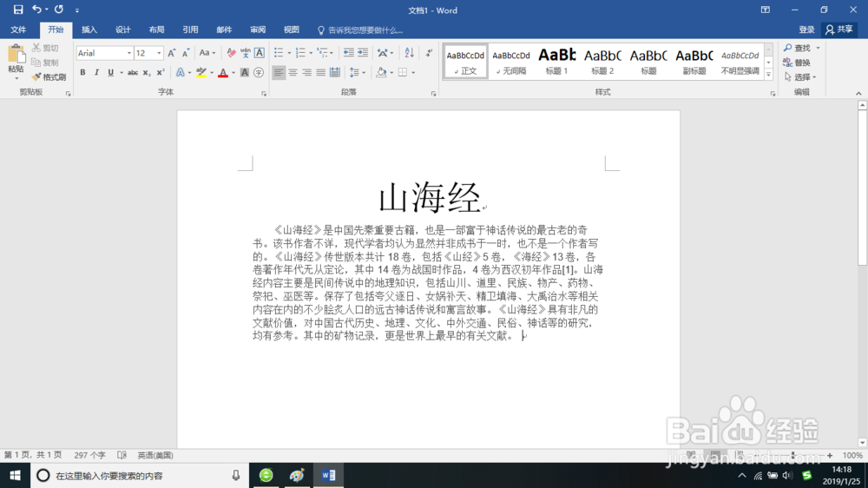Open the volume control in the system tray
The width and height of the screenshot is (868, 488).
(x=787, y=475)
